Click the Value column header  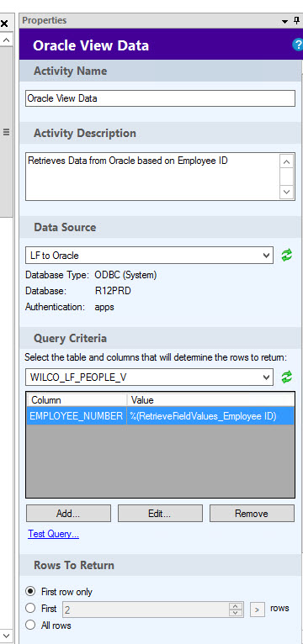(210, 399)
